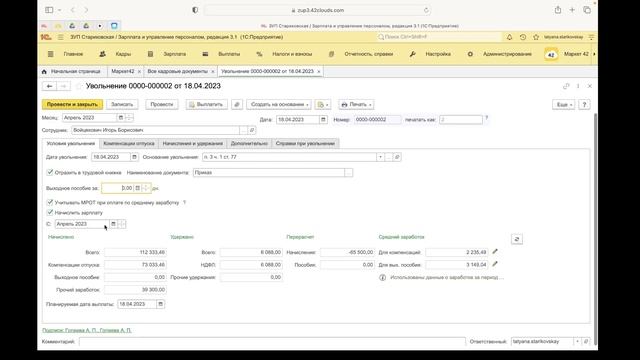Open the calculator icon of Выходное пособие field

[x=138, y=188]
